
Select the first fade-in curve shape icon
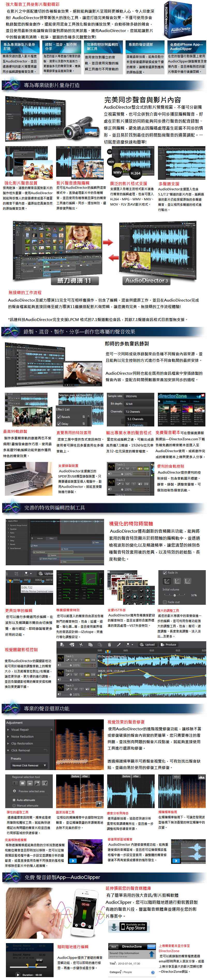[167, 581]
